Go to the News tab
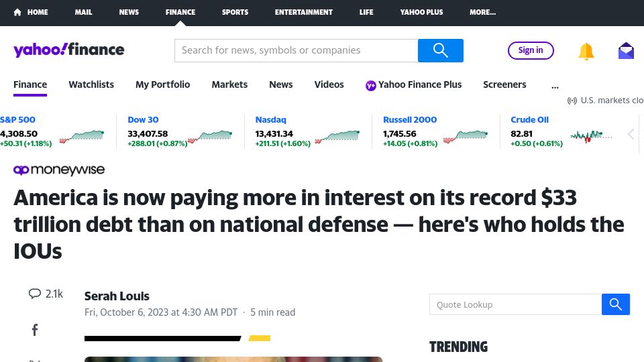644x362 pixels. [x=281, y=84]
